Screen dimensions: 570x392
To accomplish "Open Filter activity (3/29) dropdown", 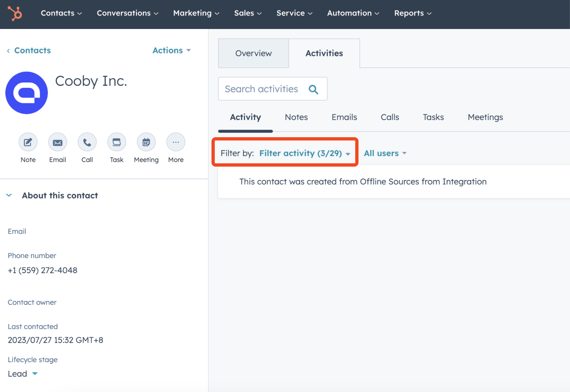I will click(305, 153).
